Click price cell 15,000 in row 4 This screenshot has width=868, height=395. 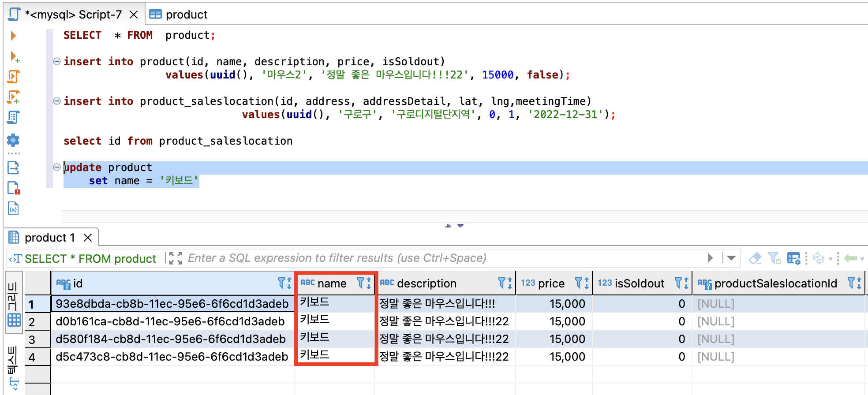(x=554, y=357)
